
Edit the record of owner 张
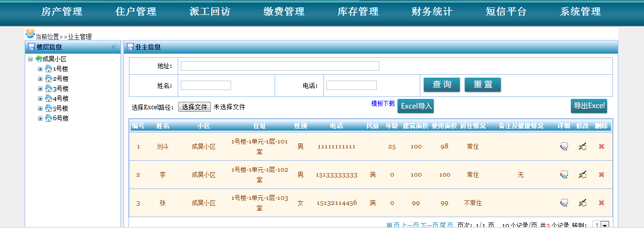pos(583,203)
